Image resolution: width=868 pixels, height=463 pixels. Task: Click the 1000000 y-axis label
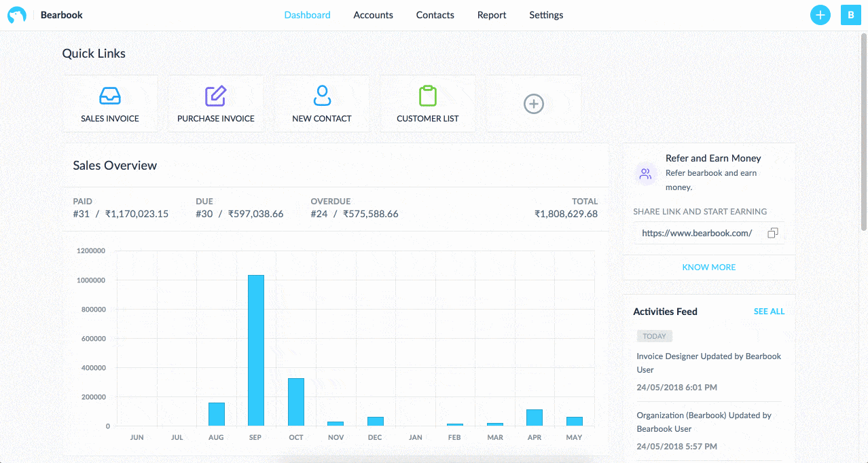90,280
